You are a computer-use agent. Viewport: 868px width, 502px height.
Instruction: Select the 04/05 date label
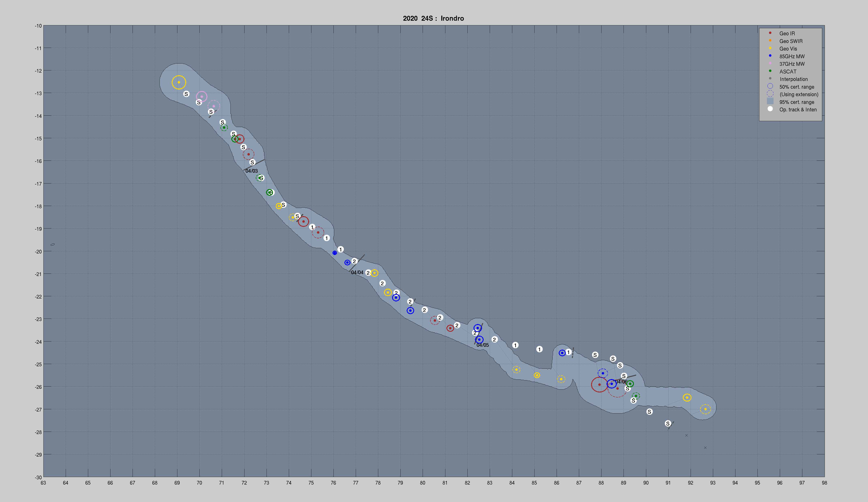(483, 345)
